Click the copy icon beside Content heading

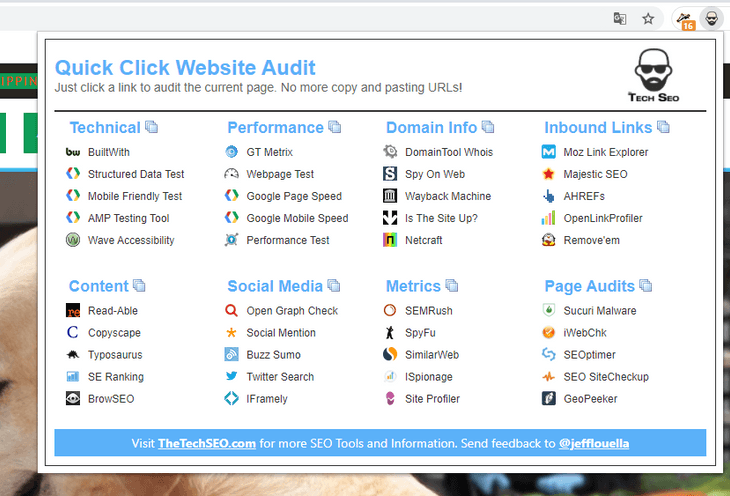[x=139, y=285]
